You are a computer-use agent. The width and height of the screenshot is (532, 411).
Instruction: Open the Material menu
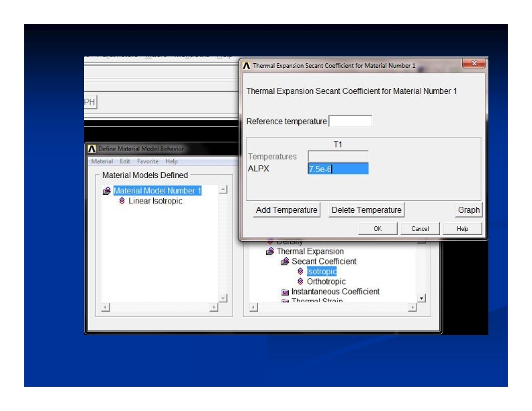[102, 162]
